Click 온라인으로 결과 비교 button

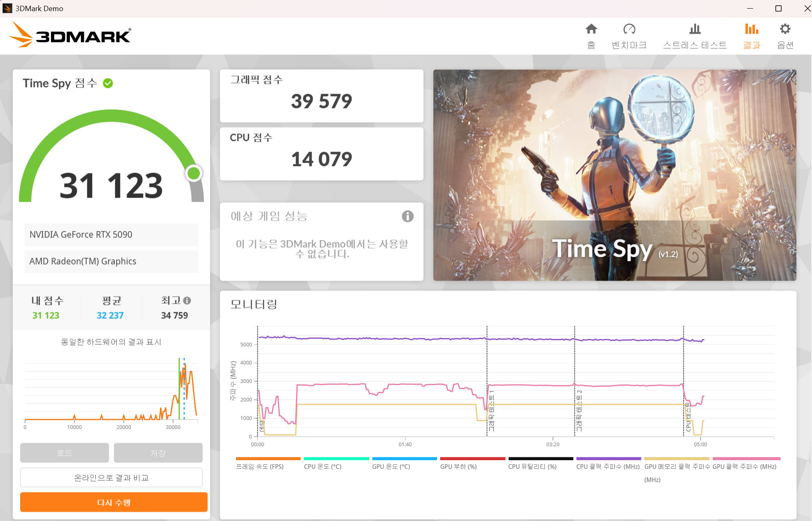point(111,477)
